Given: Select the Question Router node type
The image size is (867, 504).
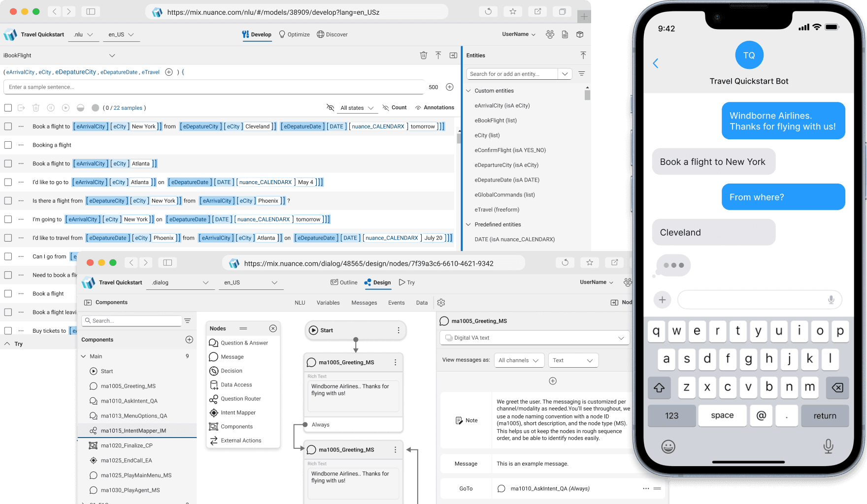Looking at the screenshot, I should [x=235, y=399].
